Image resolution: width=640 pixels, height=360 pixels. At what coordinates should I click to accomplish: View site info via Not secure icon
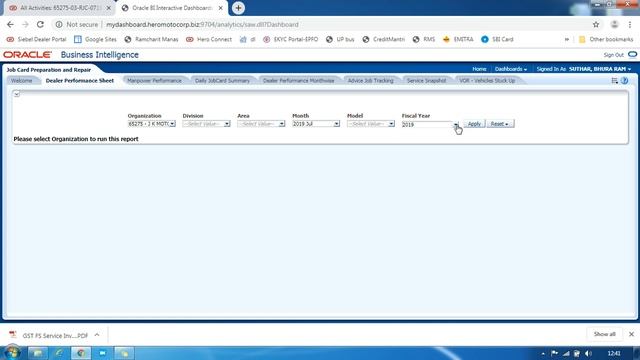pyautogui.click(x=59, y=24)
